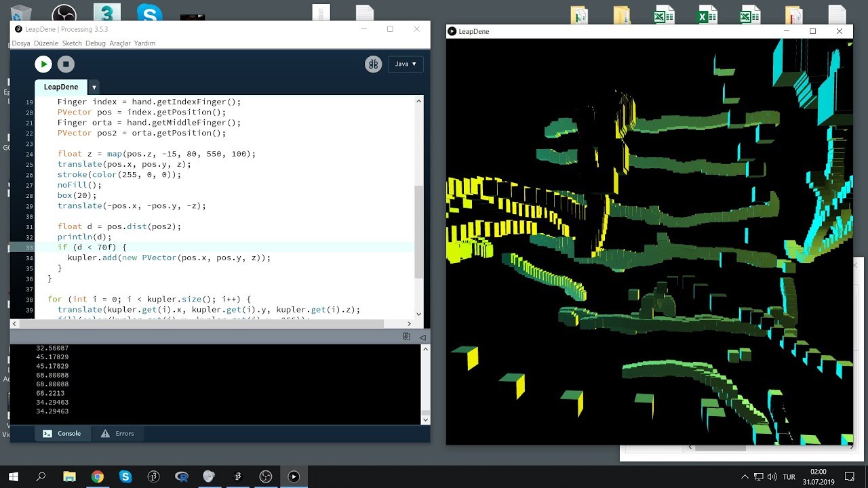
Task: Click the editor scrollbar up arrow
Action: 418,101
